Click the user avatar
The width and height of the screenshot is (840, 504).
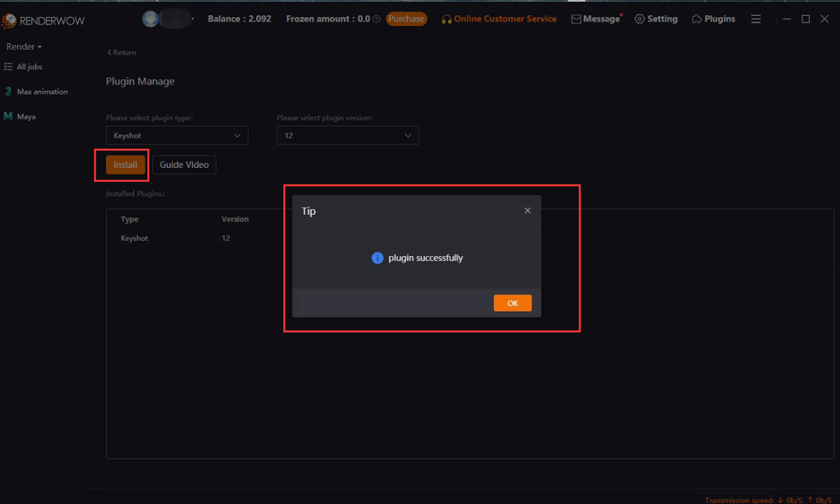tap(150, 18)
